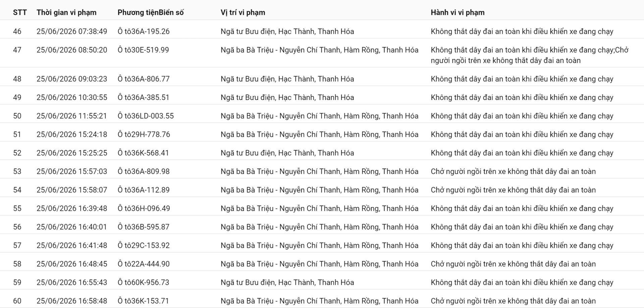Select row 52 location Ngã tư Bưu điện
Viewport: 644px width, 308px height.
coord(287,153)
